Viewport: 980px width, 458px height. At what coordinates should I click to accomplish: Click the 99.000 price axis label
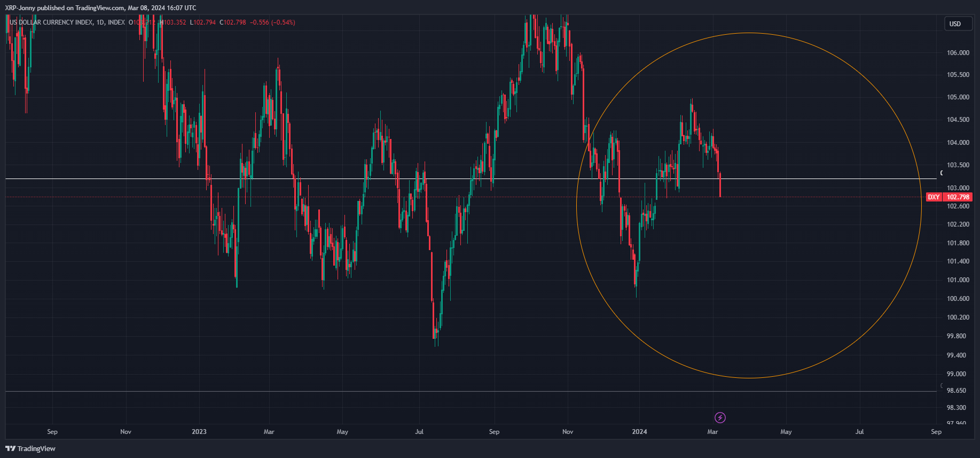coord(956,374)
